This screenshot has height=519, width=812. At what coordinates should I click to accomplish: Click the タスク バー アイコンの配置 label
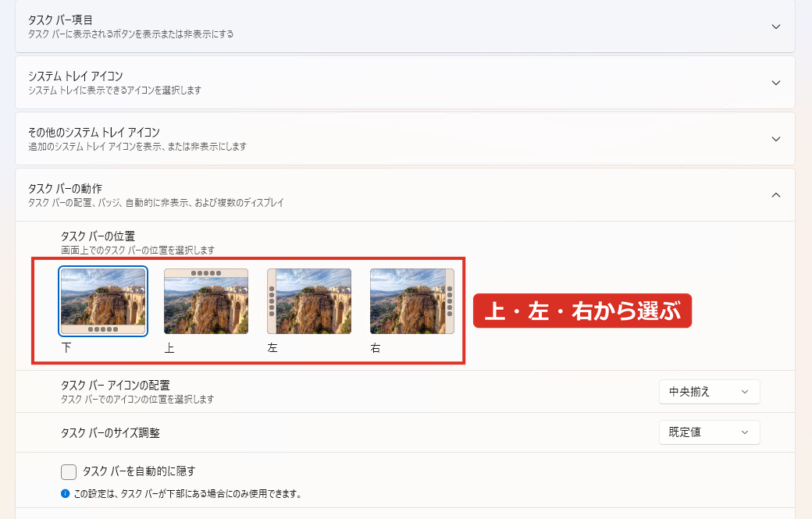tap(116, 386)
